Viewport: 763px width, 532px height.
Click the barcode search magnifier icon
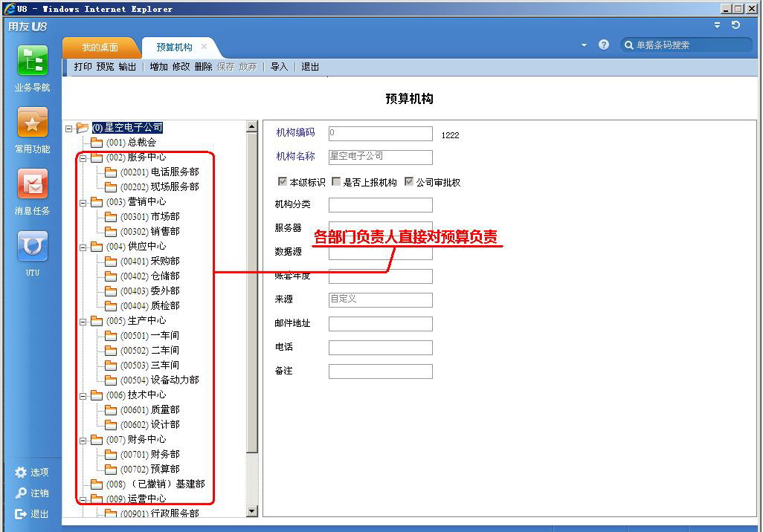coord(628,45)
